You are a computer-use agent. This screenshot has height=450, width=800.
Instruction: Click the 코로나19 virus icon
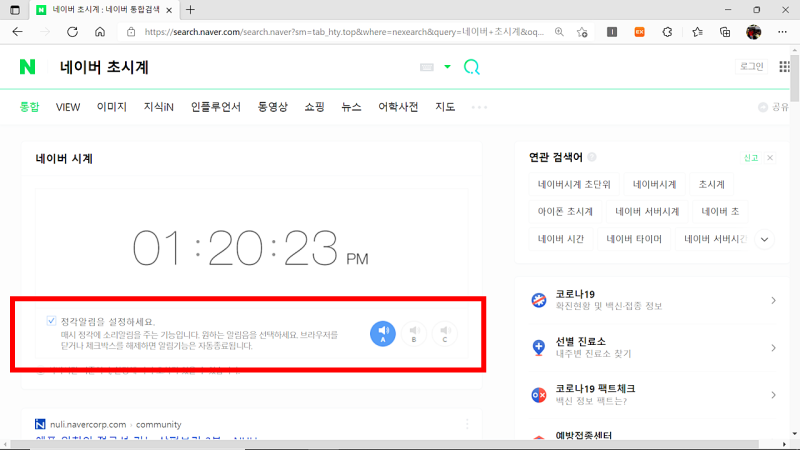pos(539,300)
